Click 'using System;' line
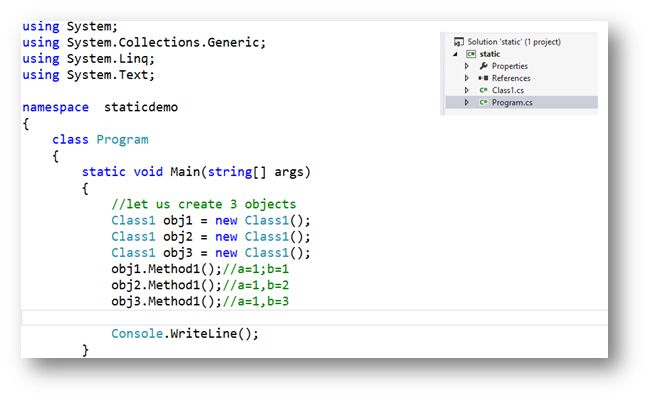Viewport: 650px width, 400px height. coord(70,26)
